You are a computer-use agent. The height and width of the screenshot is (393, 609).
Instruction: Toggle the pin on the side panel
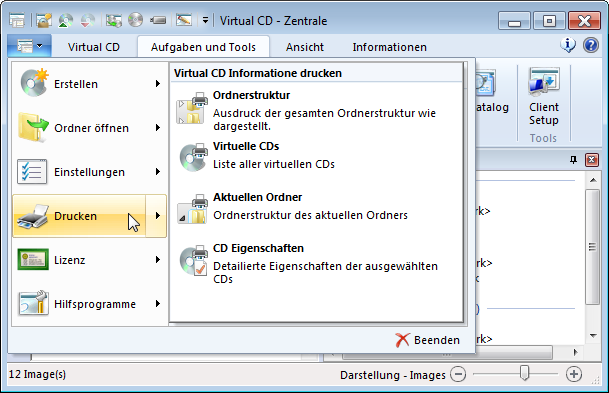(573, 160)
